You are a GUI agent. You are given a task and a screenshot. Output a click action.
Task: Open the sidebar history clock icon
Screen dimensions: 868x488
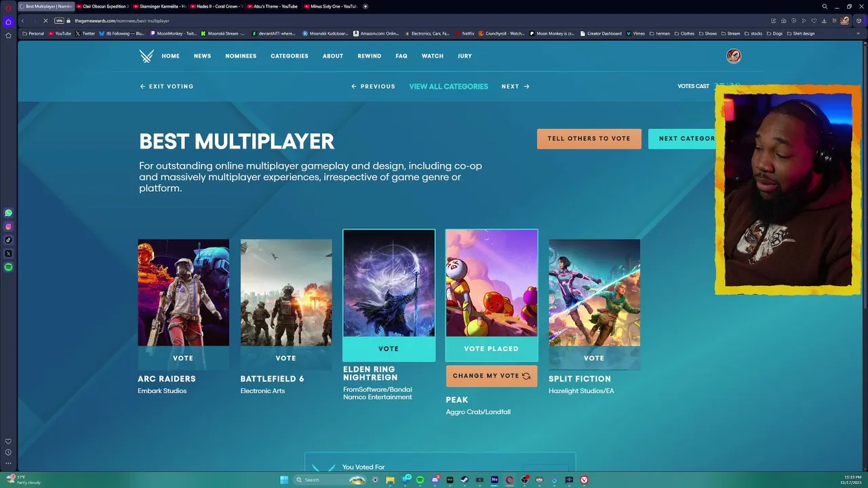coord(8,452)
